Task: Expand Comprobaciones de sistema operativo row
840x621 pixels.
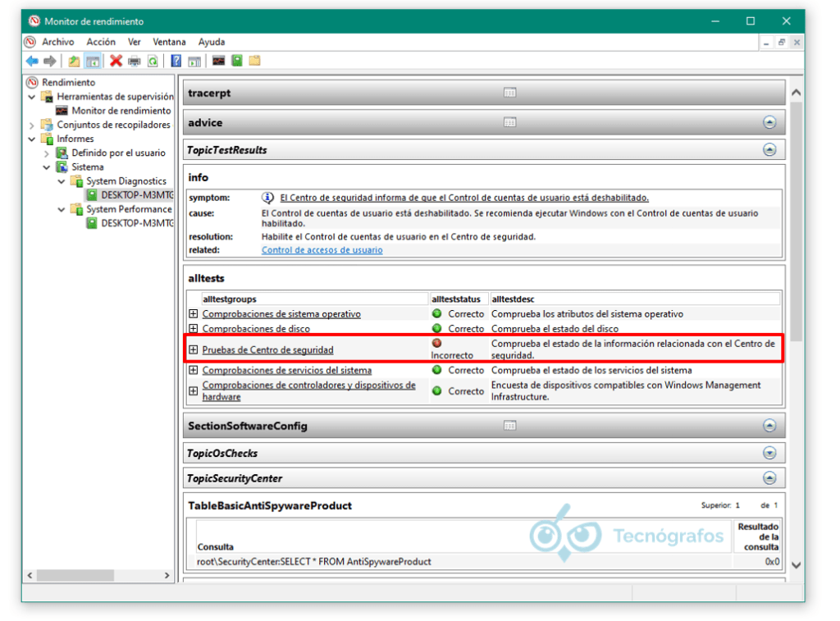Action: coord(194,313)
